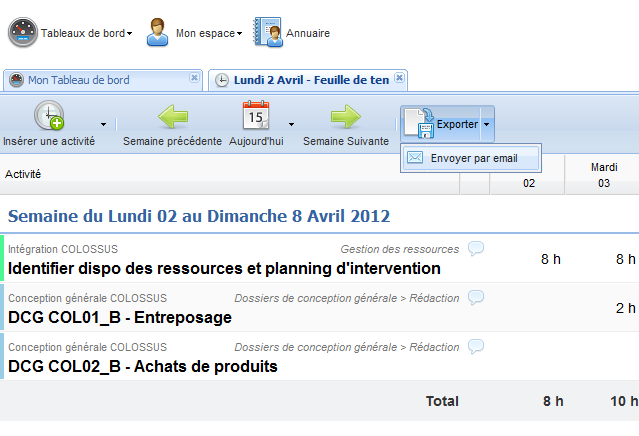This screenshot has height=436, width=639.
Task: Click the Insérer une activité clock icon
Action: coord(49,116)
